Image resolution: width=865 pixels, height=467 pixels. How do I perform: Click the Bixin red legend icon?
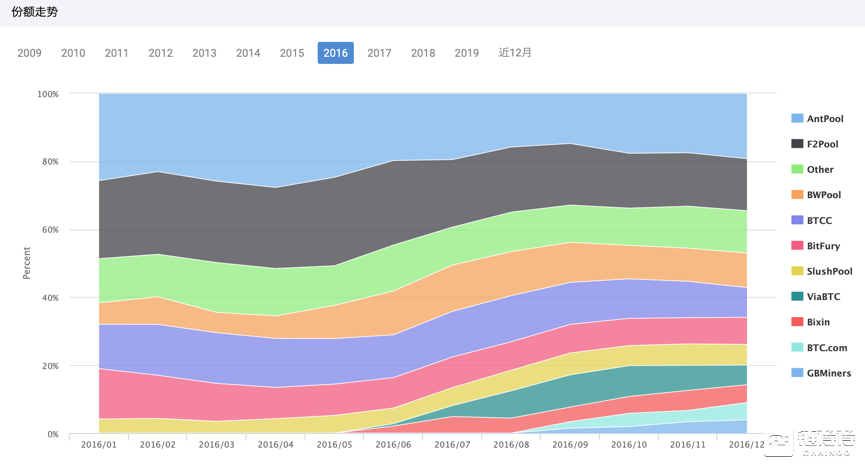(x=797, y=322)
